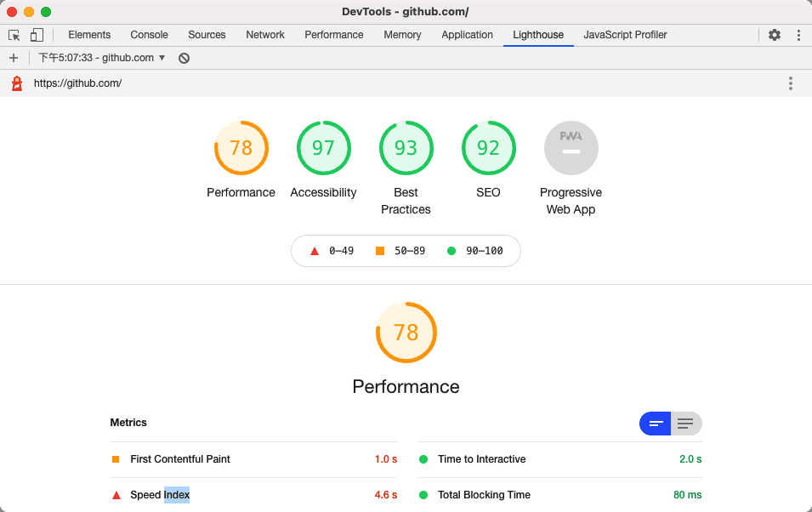Click the Metrics section heading

coord(128,423)
